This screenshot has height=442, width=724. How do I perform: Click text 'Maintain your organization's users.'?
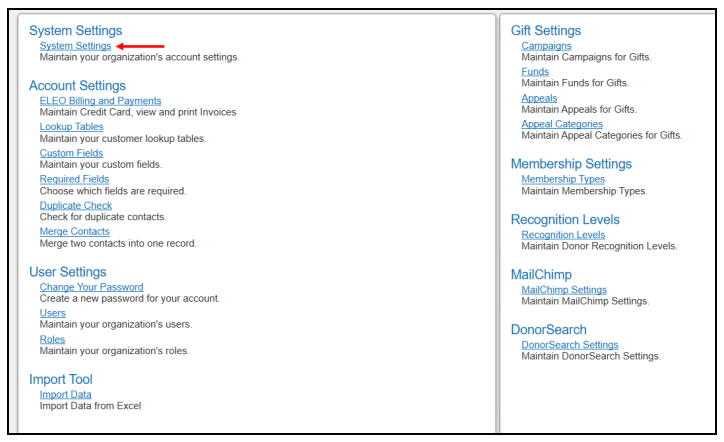click(116, 324)
